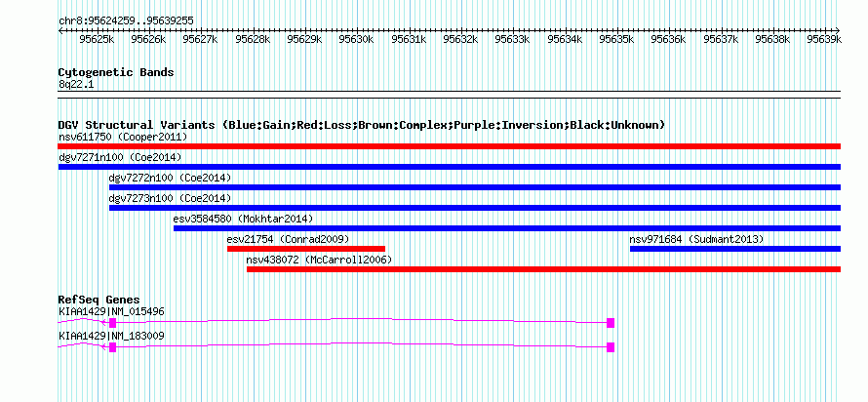Click the intron line of NM_015496
868x402 pixels.
(362, 319)
